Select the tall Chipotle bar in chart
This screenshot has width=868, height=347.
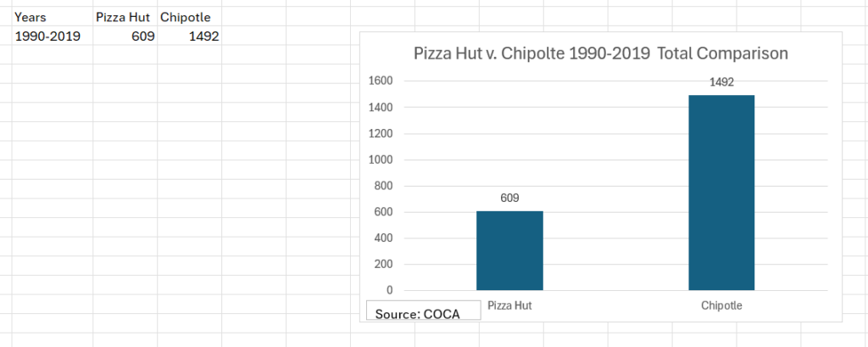pyautogui.click(x=721, y=193)
